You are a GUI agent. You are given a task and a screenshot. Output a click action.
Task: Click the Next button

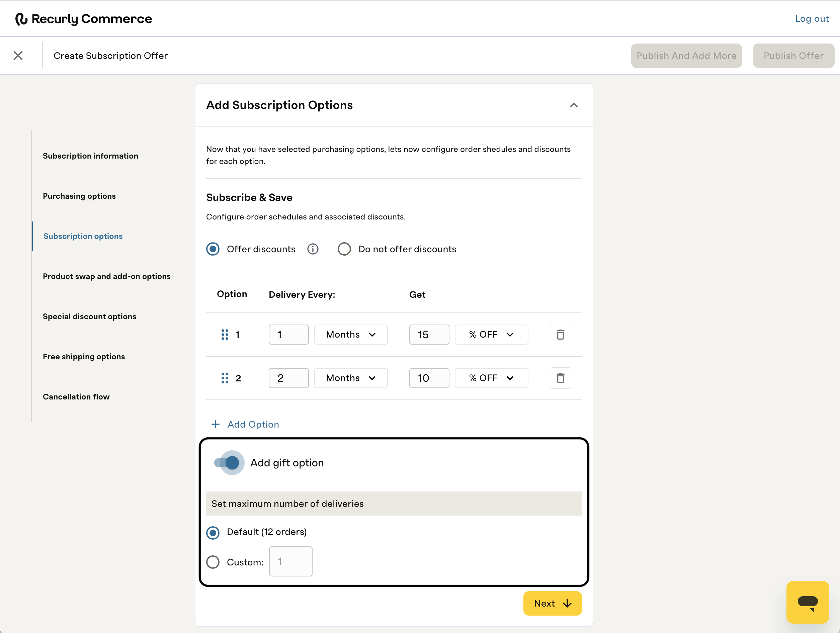tap(552, 603)
